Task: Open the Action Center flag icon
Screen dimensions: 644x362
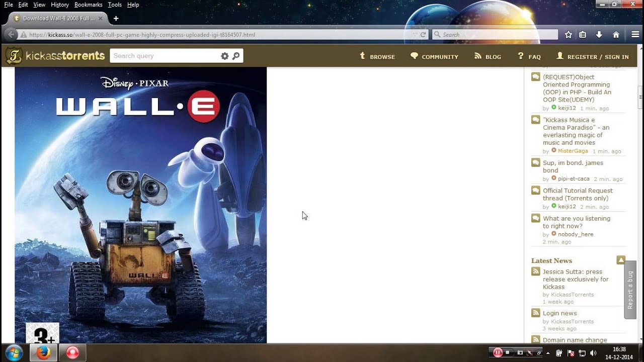Action: 571,353
